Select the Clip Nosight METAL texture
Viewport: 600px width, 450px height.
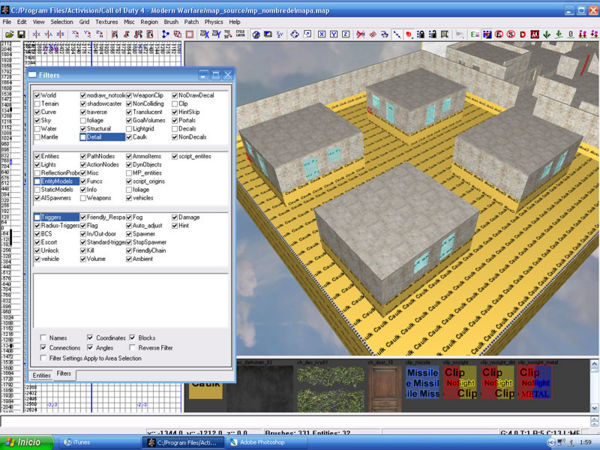pyautogui.click(x=535, y=383)
